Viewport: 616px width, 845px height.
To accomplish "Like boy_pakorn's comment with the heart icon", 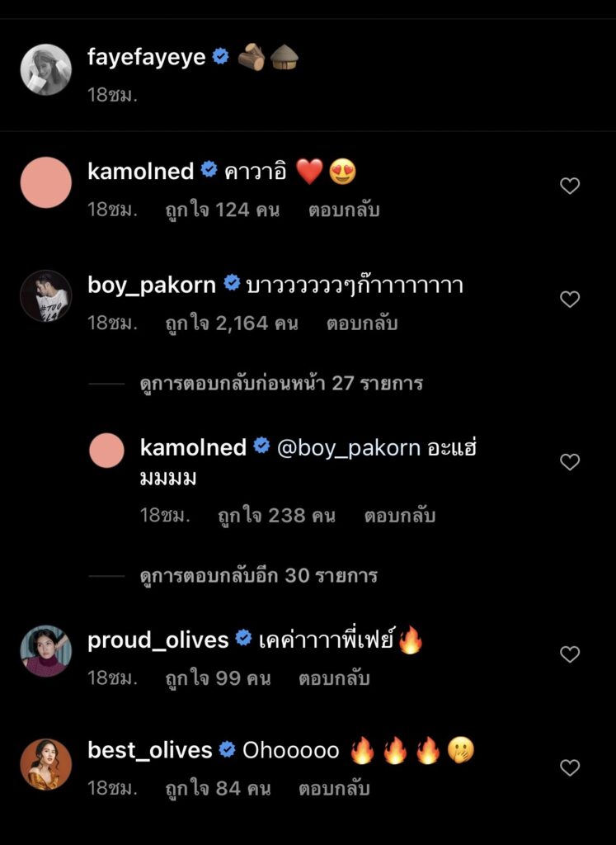I will pos(570,300).
